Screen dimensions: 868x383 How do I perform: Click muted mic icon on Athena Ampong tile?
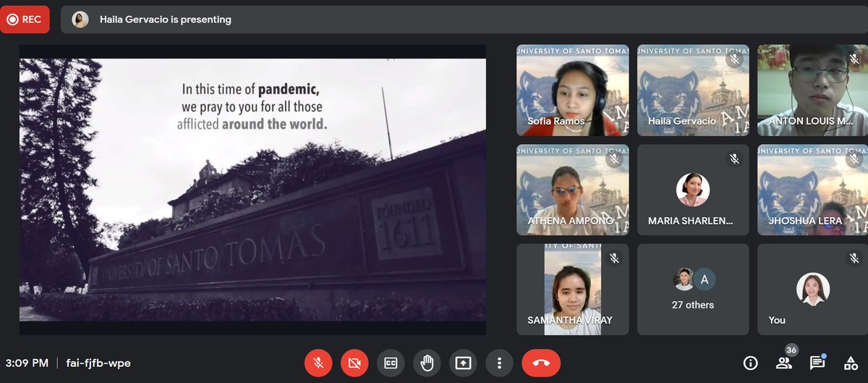(614, 159)
